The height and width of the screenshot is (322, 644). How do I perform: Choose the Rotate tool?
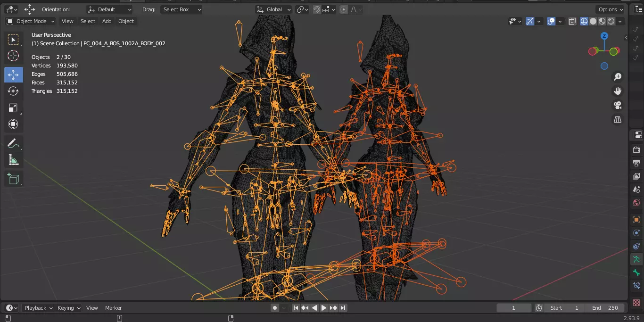pos(13,91)
